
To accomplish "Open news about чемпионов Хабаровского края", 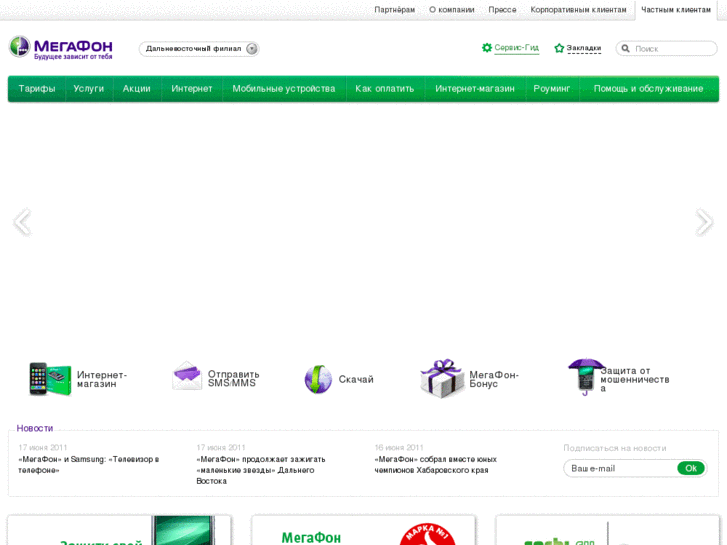I will pos(436,465).
